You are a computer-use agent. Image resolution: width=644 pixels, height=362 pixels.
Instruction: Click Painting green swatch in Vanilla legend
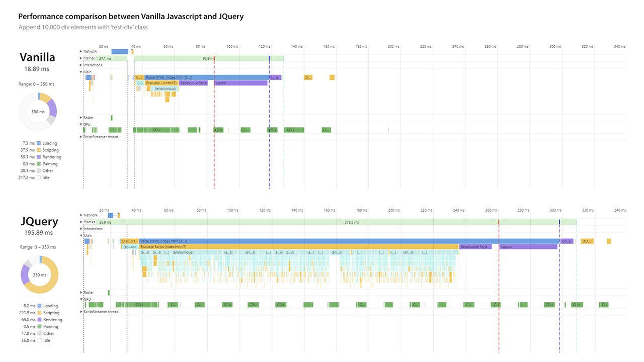click(x=39, y=164)
